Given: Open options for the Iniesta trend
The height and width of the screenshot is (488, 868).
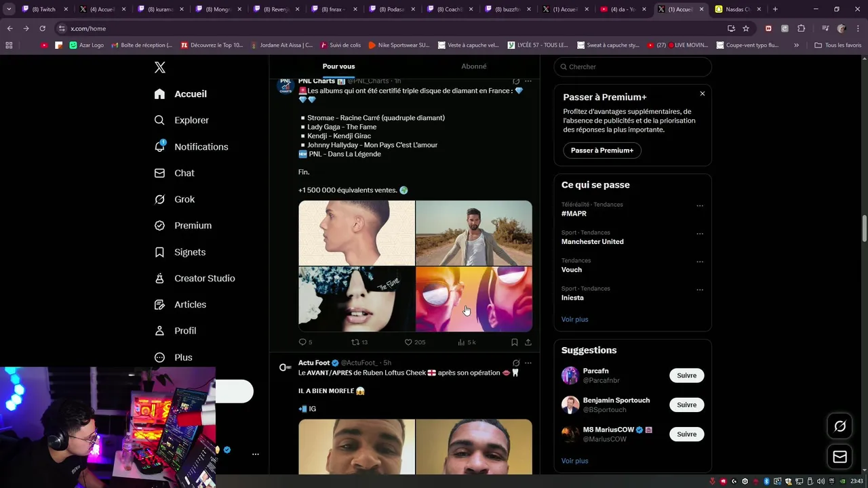Looking at the screenshot, I should (700, 290).
